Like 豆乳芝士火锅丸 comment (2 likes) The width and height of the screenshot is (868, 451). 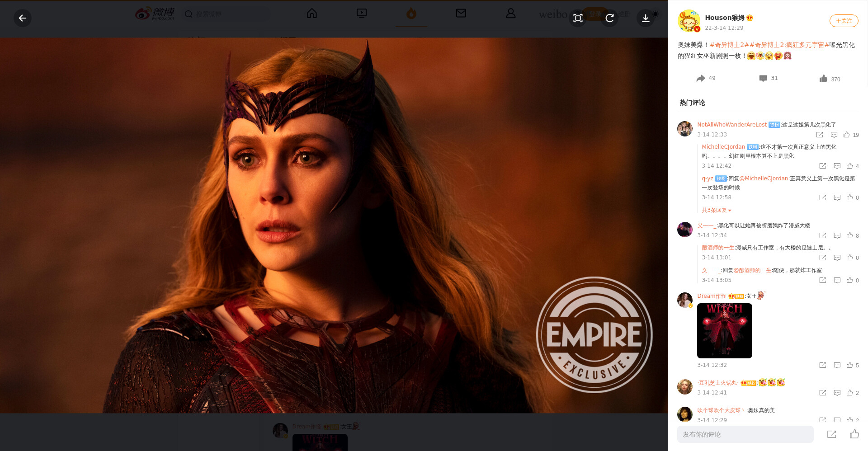pyautogui.click(x=853, y=393)
